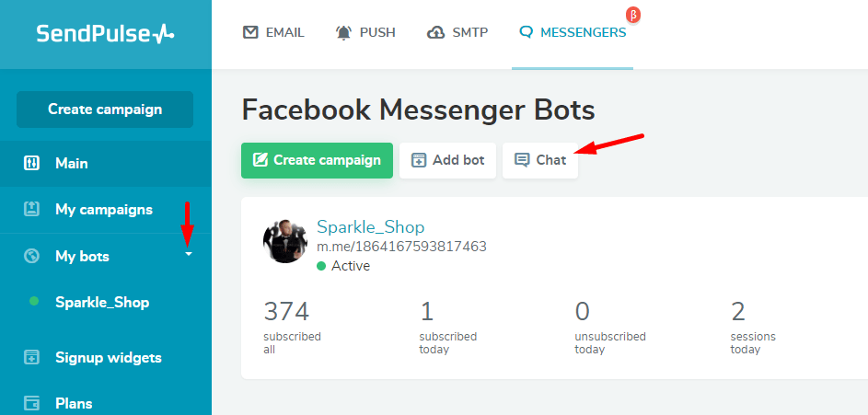Click the SendPulse logo
The height and width of the screenshot is (415, 868).
[105, 34]
